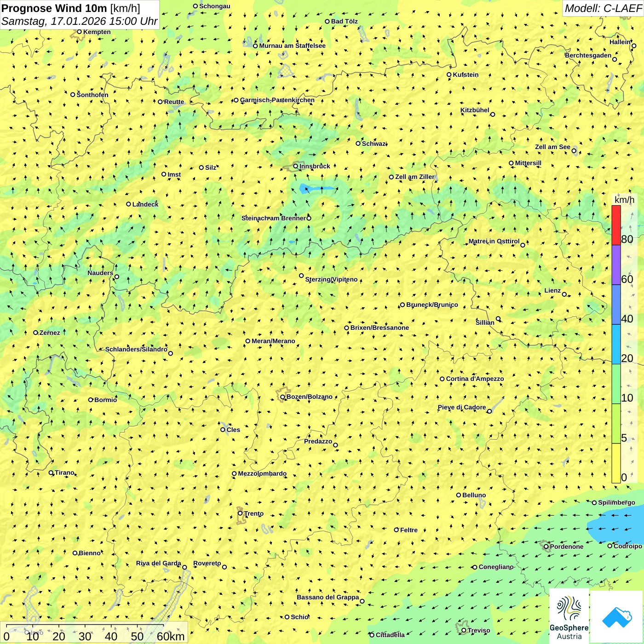Click the Cortina d'Ampezzo marker
644x644 pixels.
[x=443, y=379]
